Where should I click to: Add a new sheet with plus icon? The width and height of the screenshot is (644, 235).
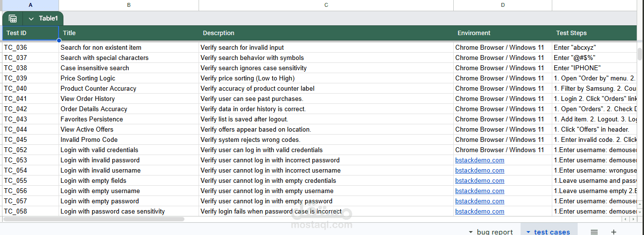(x=614, y=232)
